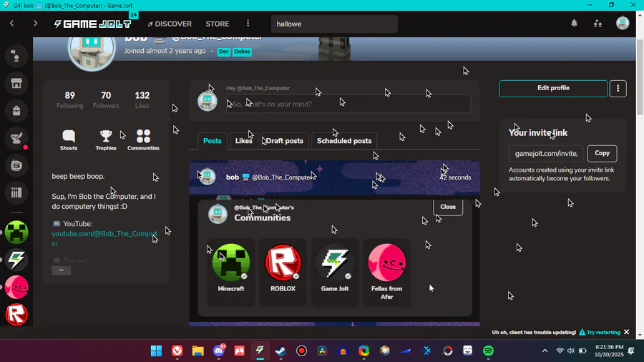
Task: Click the Edit profile button
Action: pyautogui.click(x=553, y=88)
